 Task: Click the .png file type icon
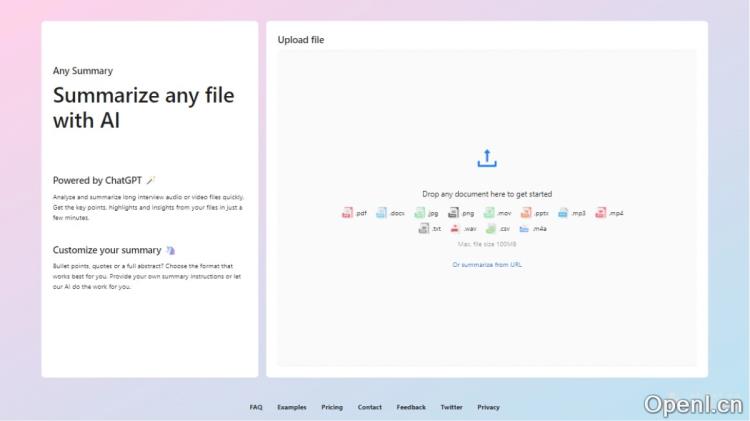(453, 213)
